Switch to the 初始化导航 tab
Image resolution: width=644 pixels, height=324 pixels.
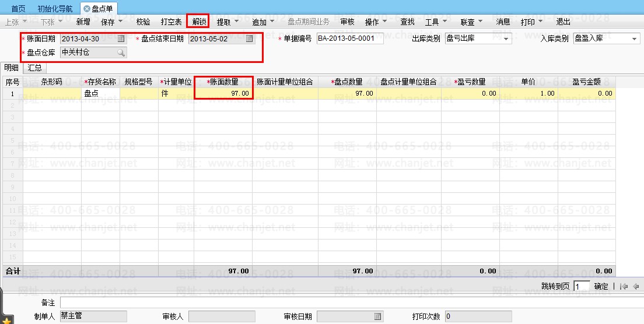55,9
